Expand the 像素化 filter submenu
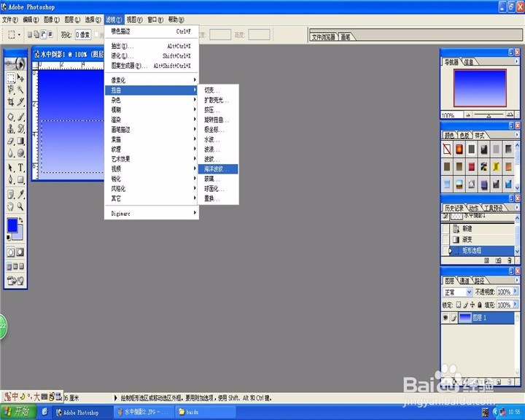 pos(152,80)
